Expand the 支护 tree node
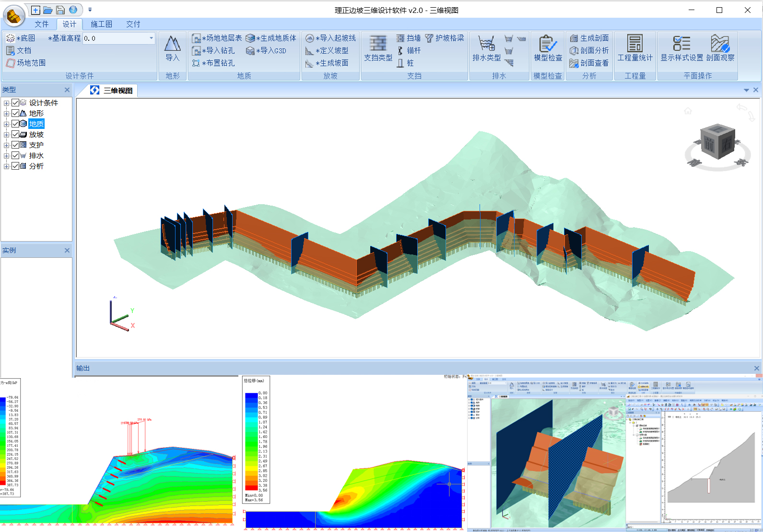This screenshot has height=532, width=763. (6, 145)
